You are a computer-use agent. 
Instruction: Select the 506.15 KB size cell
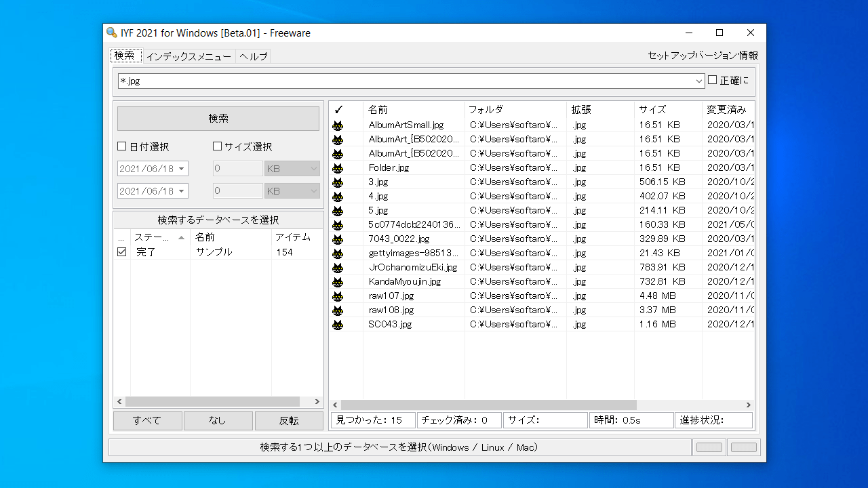663,182
